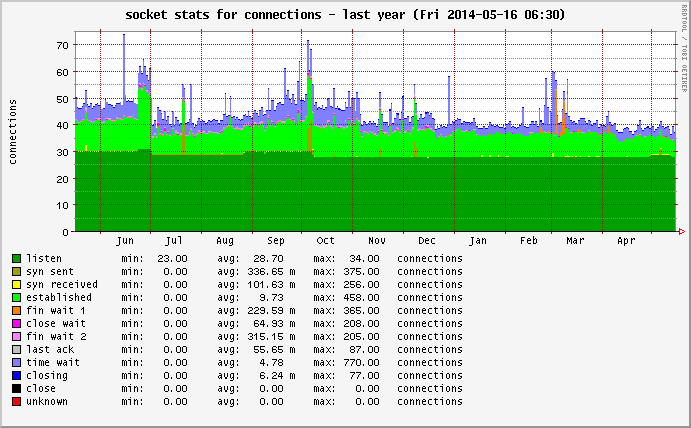Viewport: 691px width, 428px height.
Task: Click the black close legend swatch
Action: (16, 388)
